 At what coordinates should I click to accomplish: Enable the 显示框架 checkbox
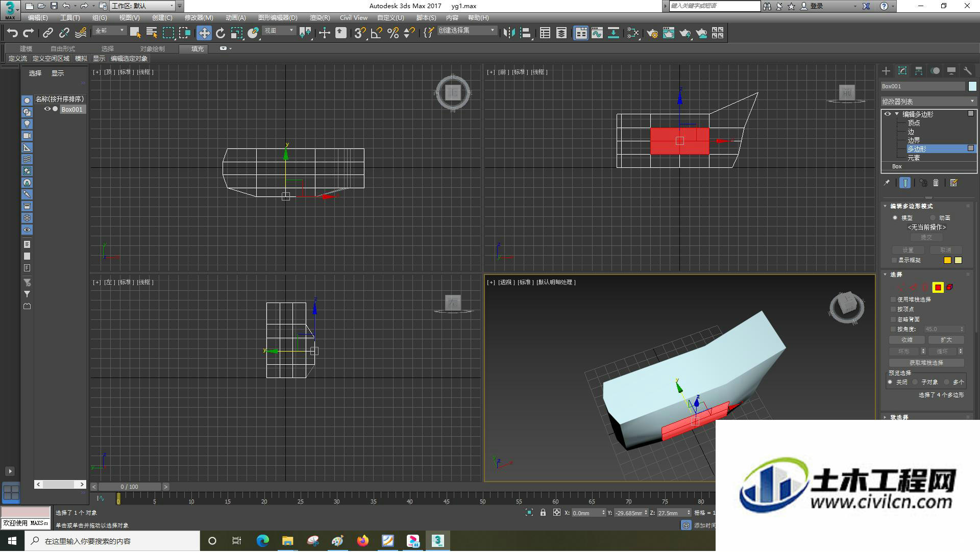pos(894,261)
